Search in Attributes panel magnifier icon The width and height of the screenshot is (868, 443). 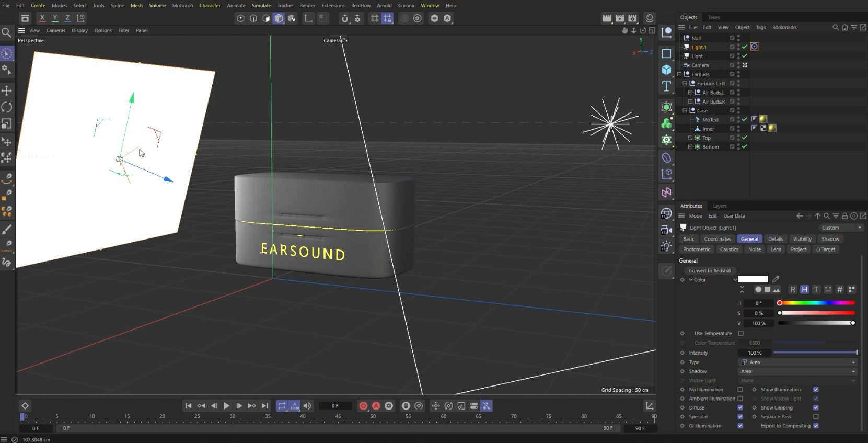tap(827, 216)
